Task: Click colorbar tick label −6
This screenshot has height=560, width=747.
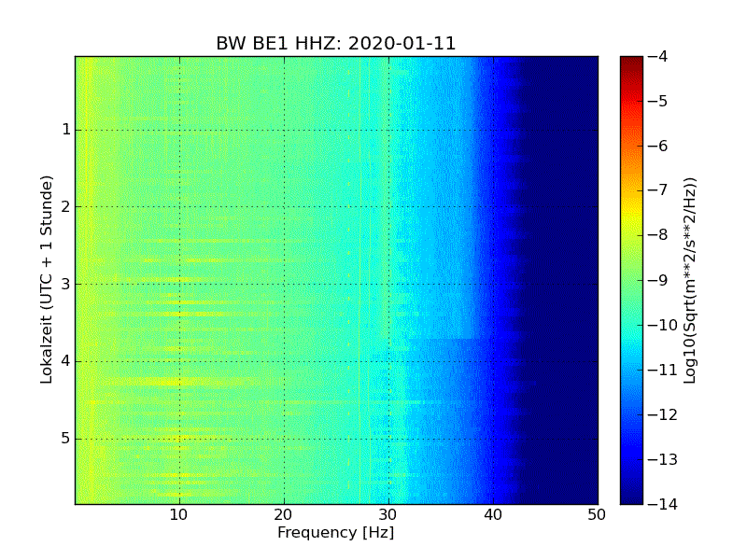Action: pos(658,147)
